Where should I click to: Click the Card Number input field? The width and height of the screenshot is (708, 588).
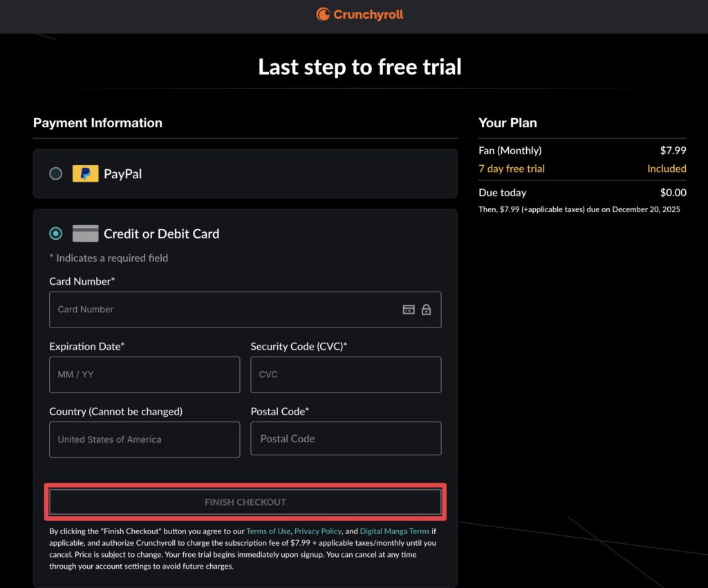221,310
